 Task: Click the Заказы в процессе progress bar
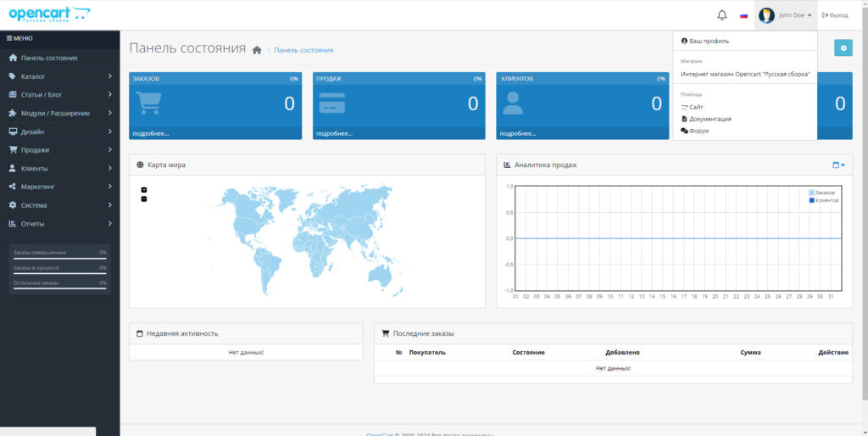[x=60, y=274]
